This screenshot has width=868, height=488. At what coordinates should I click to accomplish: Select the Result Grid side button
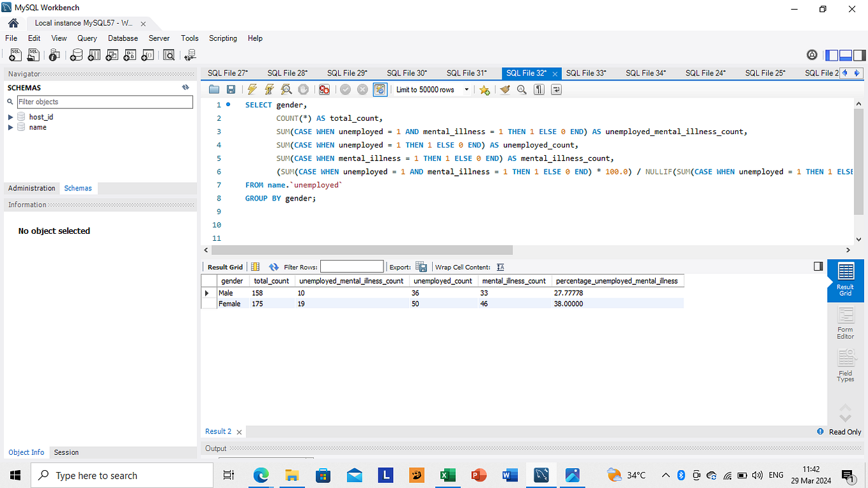845,280
